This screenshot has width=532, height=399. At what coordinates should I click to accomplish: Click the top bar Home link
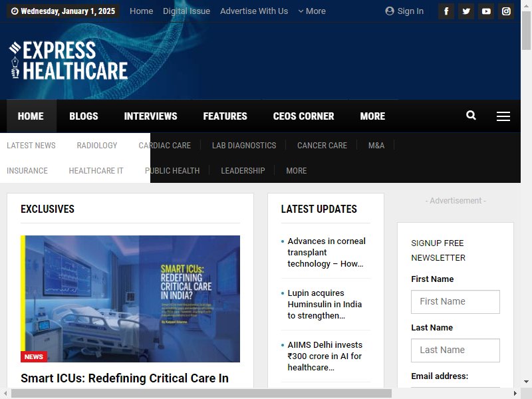tap(142, 11)
